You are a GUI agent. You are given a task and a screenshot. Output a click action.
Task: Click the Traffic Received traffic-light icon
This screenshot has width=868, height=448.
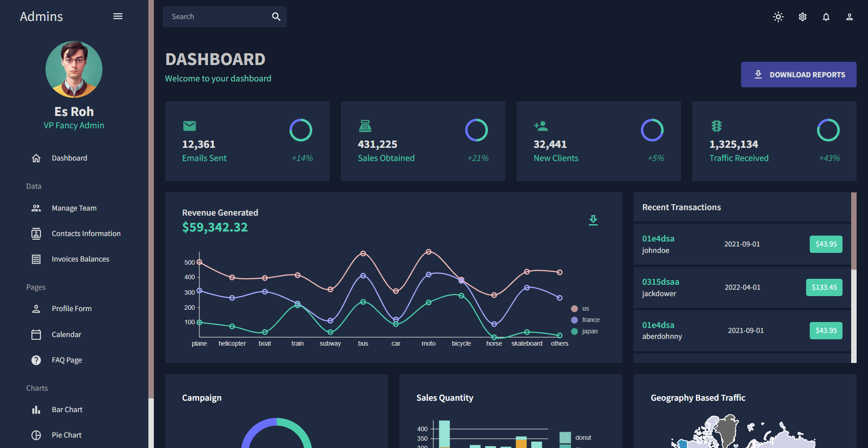(x=716, y=126)
